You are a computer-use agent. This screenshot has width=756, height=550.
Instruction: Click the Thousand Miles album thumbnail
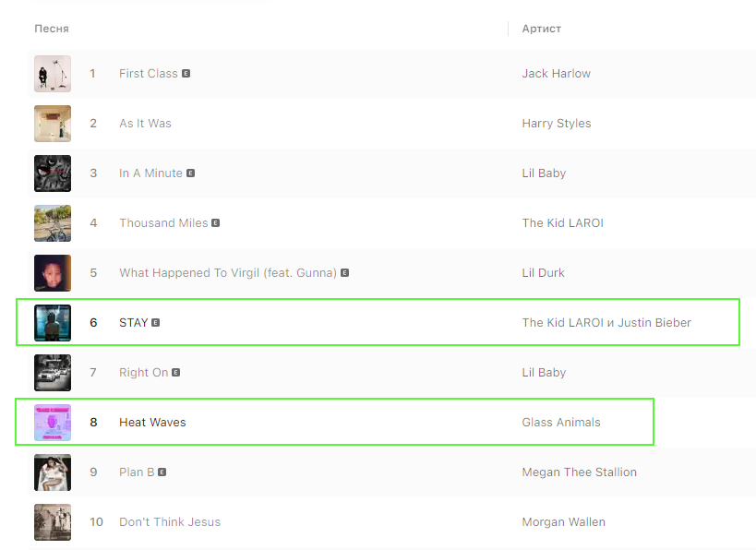(x=53, y=223)
